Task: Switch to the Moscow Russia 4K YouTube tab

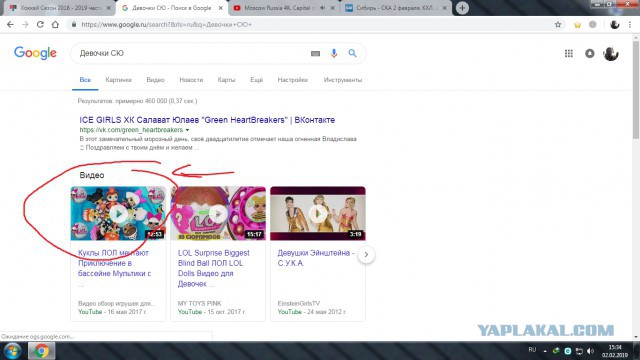Action: point(284,8)
